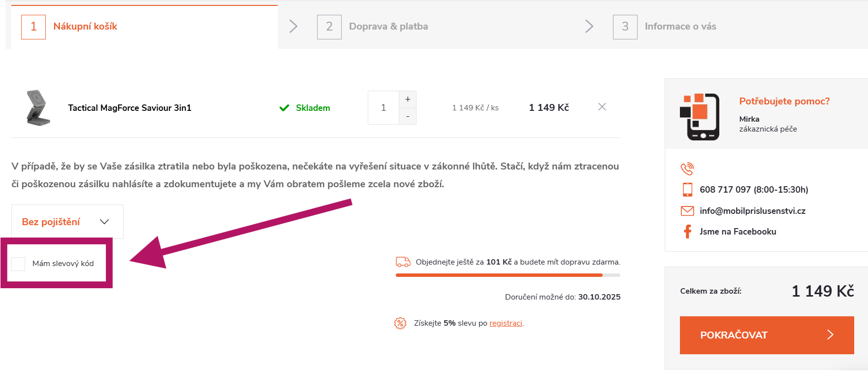Remove Tactical MagForce item with X icon

click(x=602, y=107)
